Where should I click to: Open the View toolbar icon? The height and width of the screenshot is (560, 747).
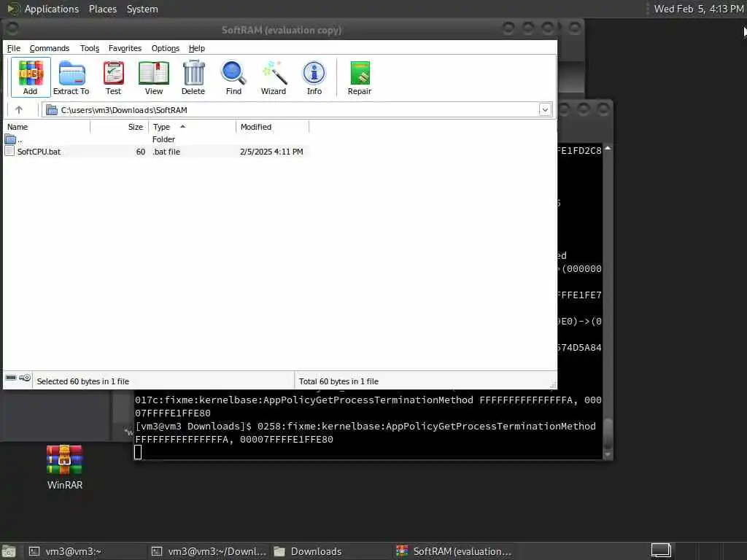154,77
